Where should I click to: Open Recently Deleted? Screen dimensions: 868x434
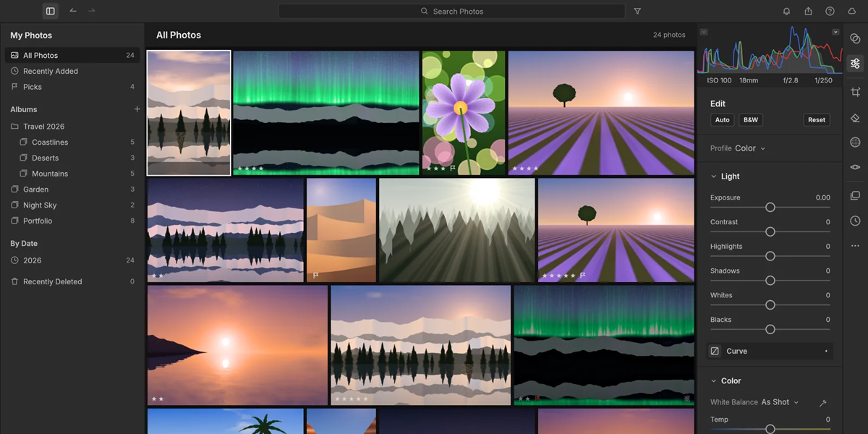click(72, 281)
